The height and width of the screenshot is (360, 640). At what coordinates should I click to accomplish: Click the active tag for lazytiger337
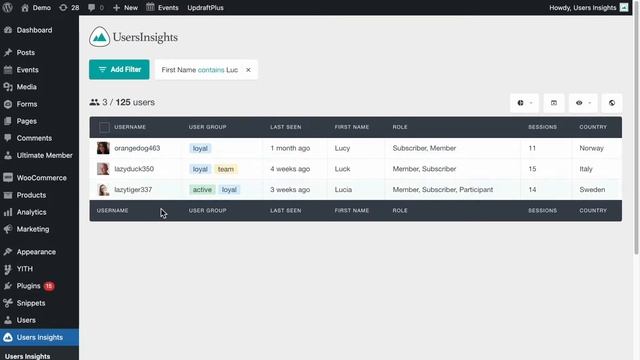tap(202, 190)
